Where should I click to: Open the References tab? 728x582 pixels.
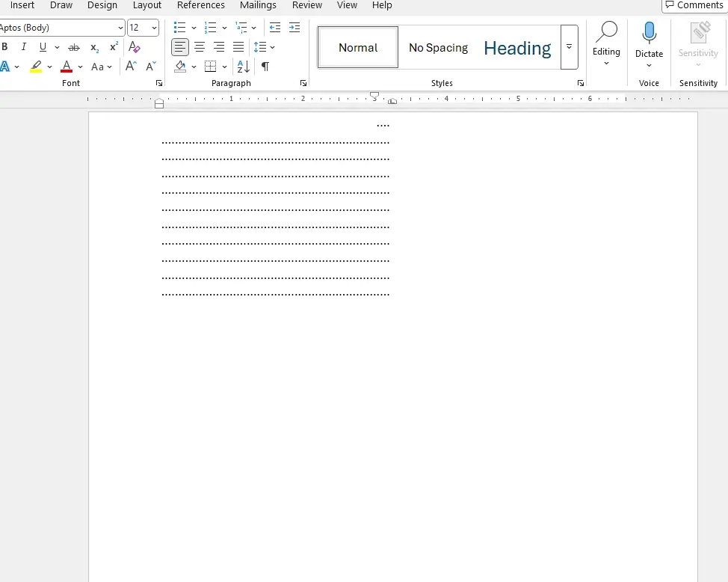click(201, 5)
